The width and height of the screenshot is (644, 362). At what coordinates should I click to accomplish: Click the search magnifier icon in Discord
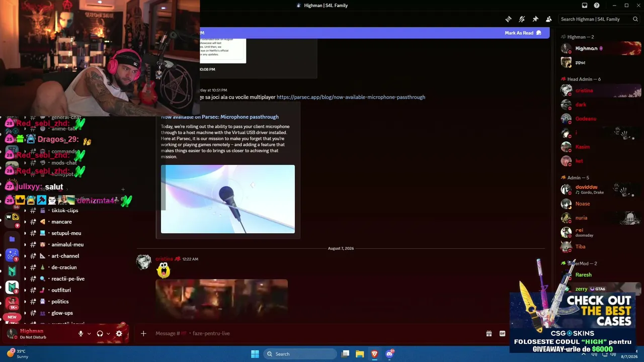(x=635, y=19)
